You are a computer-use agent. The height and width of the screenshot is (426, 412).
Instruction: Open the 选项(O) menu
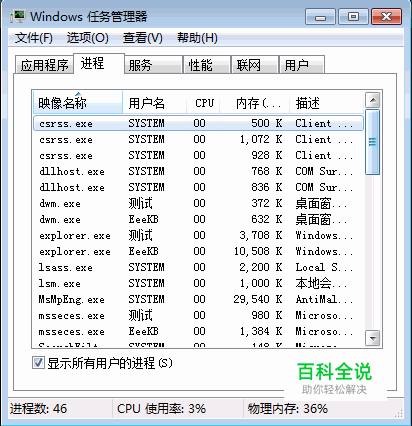pos(88,38)
